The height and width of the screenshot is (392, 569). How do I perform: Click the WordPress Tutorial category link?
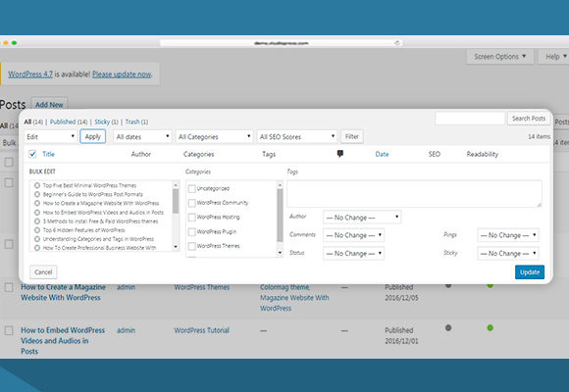pos(201,330)
